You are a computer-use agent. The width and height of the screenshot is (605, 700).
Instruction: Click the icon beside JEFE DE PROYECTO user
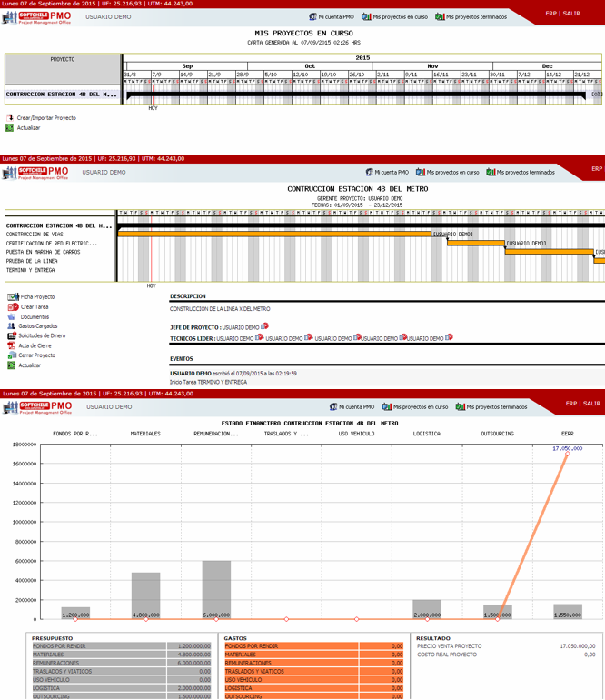click(x=265, y=326)
